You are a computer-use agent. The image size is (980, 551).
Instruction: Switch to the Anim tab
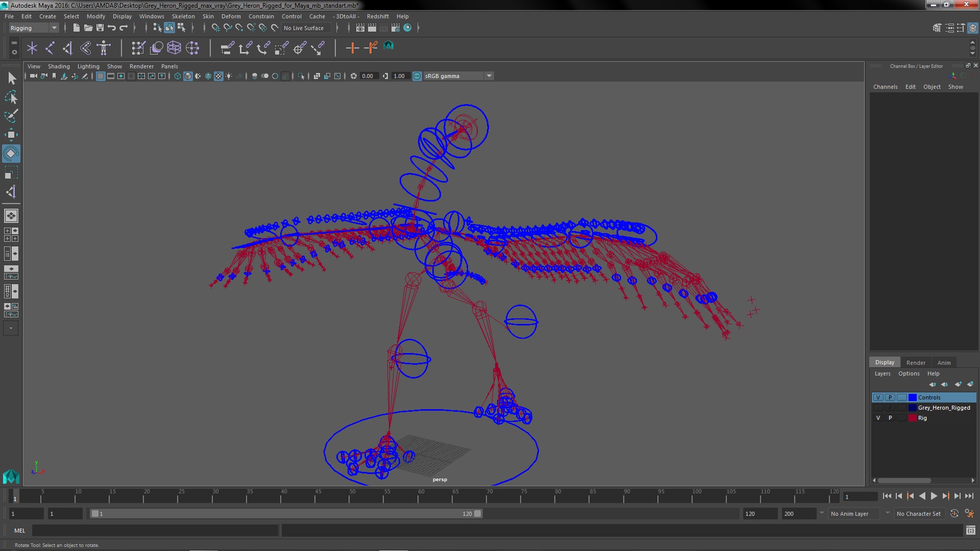click(944, 362)
